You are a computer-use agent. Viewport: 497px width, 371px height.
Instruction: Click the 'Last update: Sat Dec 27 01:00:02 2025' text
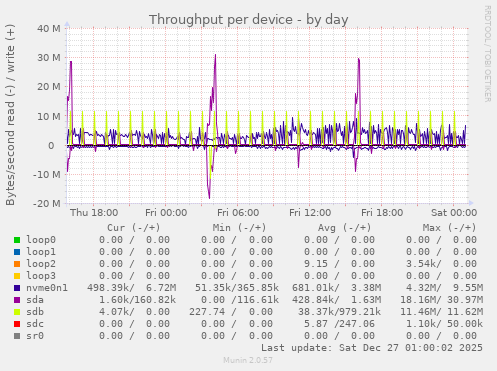pyautogui.click(x=372, y=348)
